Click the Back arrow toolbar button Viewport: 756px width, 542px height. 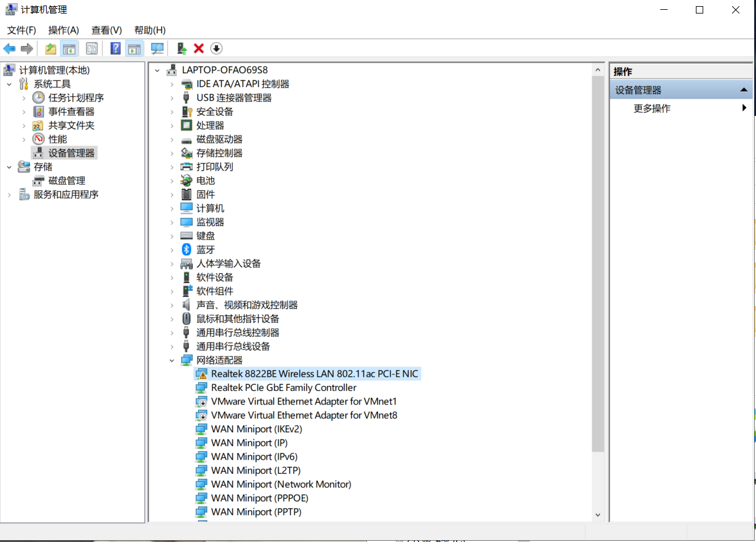9,48
